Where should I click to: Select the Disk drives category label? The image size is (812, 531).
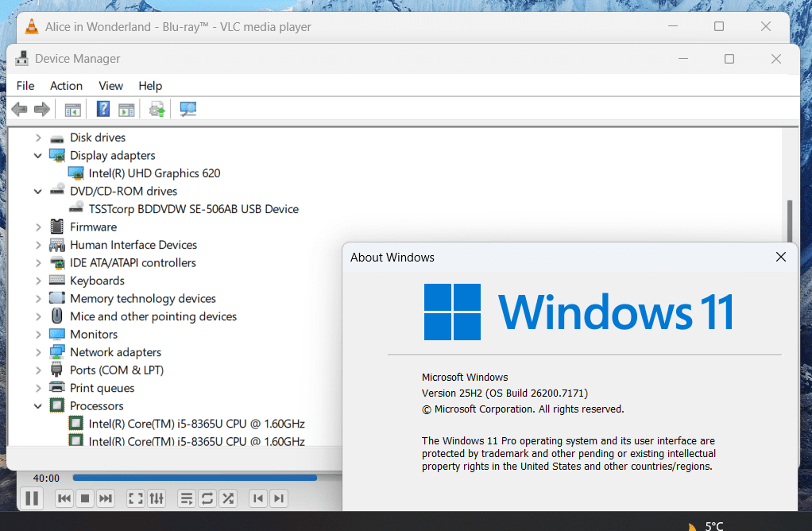(x=98, y=138)
